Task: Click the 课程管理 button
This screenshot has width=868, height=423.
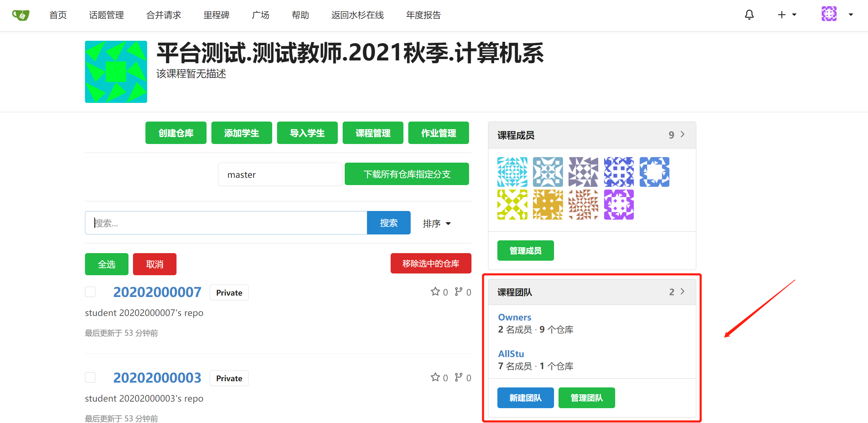Action: tap(373, 133)
